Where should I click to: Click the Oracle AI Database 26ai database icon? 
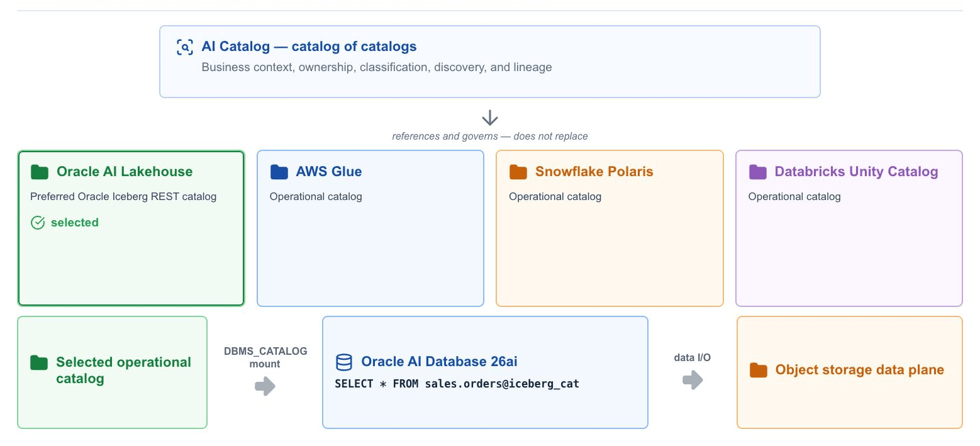(344, 362)
